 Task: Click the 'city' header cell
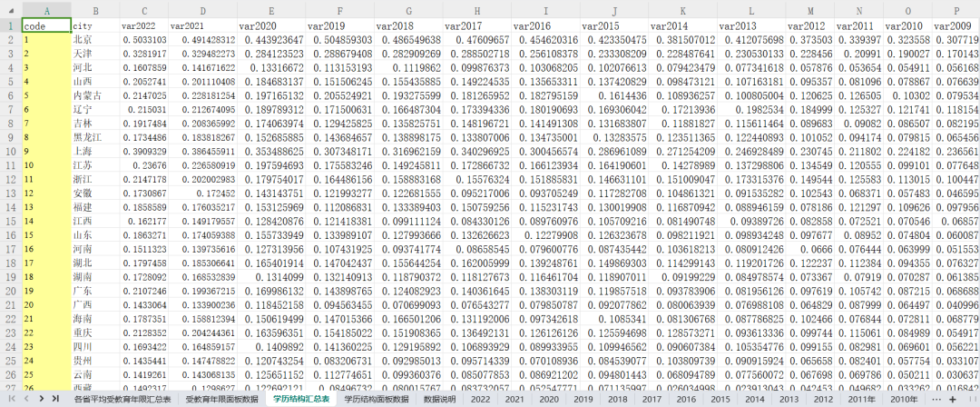click(x=95, y=25)
